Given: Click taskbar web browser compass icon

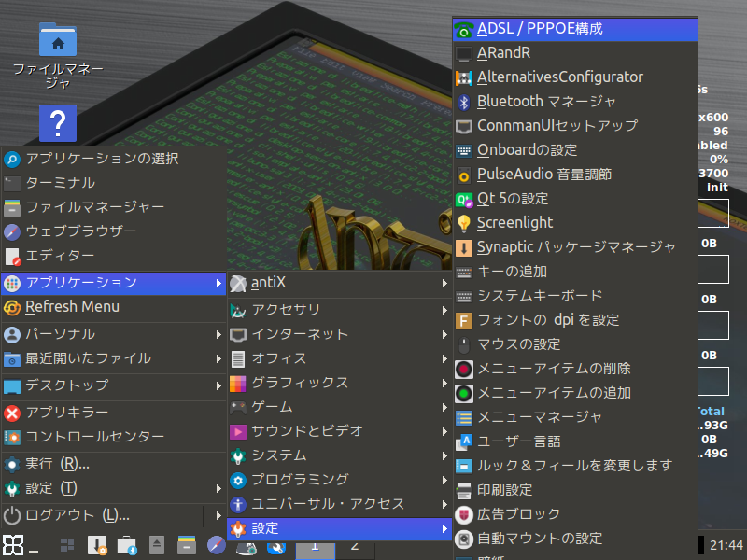Looking at the screenshot, I should 217,545.
